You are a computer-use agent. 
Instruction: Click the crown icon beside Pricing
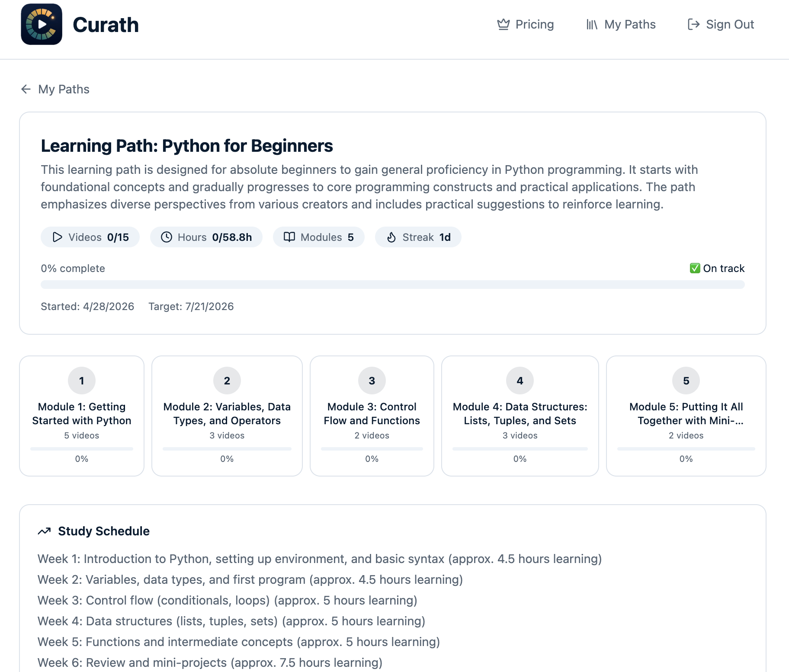point(504,24)
